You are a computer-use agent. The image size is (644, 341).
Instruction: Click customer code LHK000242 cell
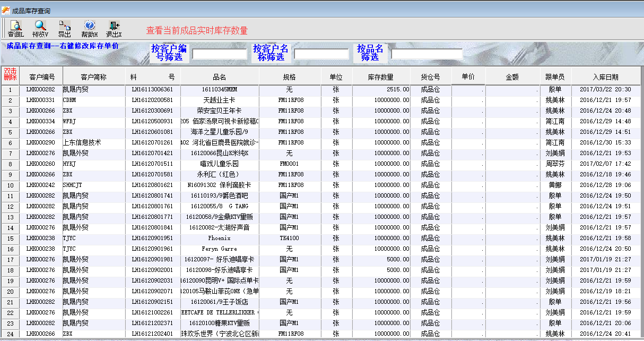coord(41,185)
